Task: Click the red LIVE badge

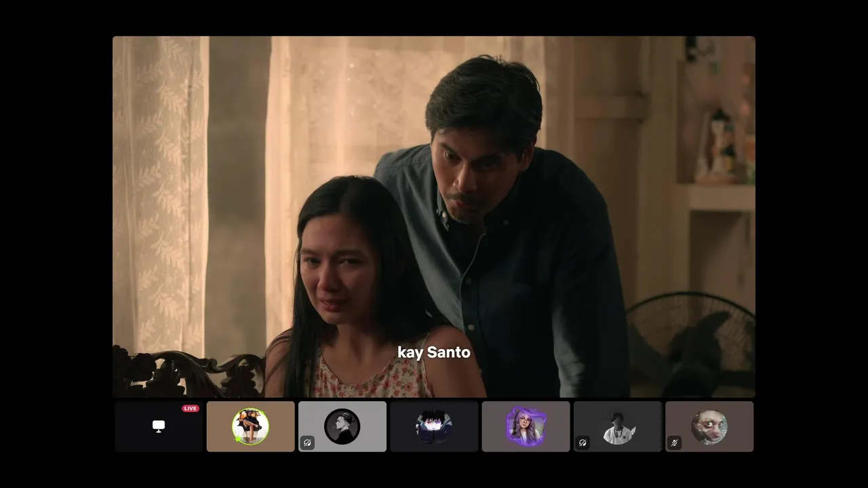Action: coord(191,409)
